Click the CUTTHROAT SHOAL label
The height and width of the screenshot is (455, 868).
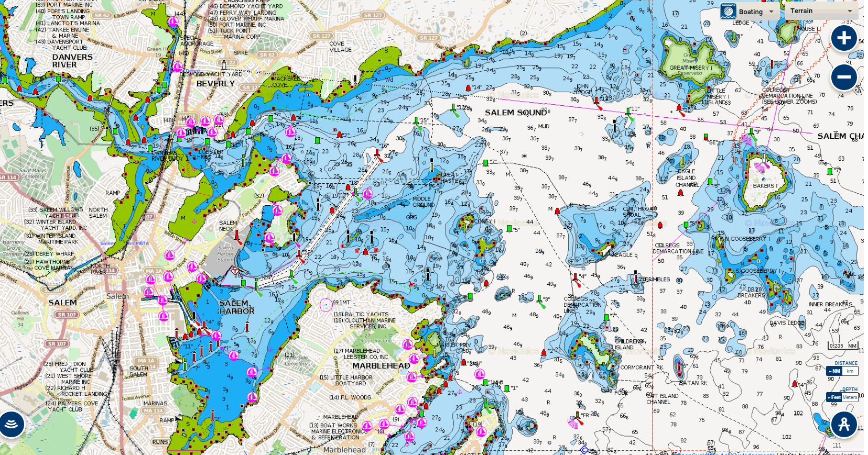tap(639, 212)
